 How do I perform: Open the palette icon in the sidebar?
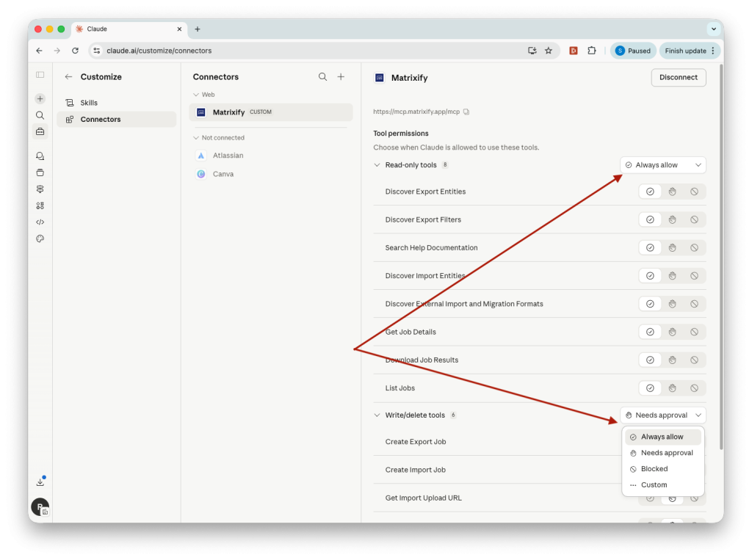point(40,239)
